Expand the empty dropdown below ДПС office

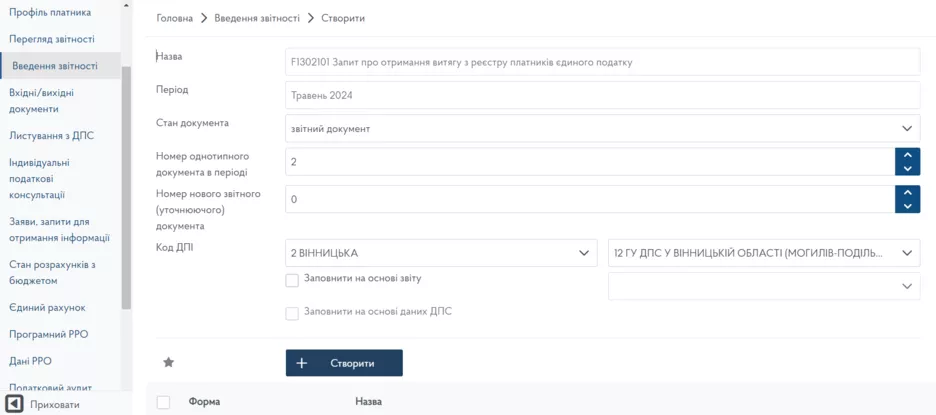coord(764,286)
